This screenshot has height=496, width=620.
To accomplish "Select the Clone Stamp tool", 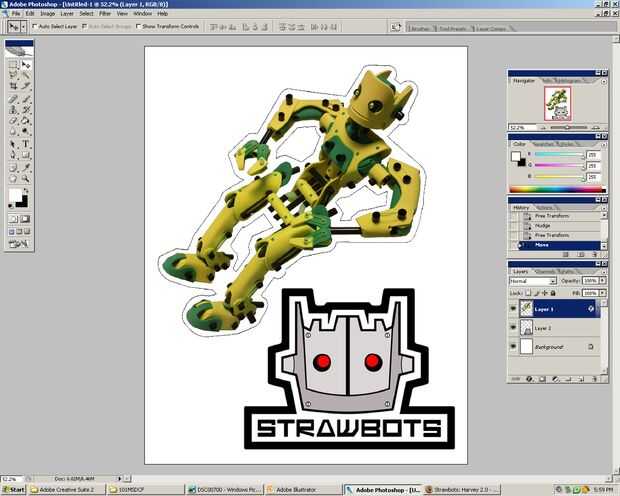I will 13,110.
